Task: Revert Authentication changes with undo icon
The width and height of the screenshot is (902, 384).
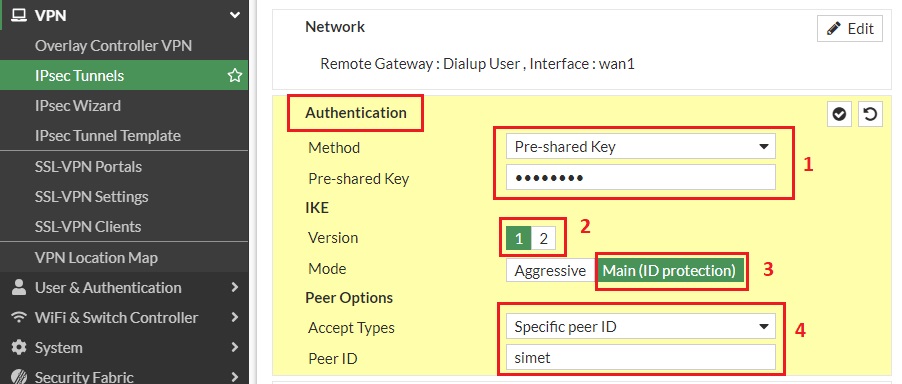Action: [870, 114]
